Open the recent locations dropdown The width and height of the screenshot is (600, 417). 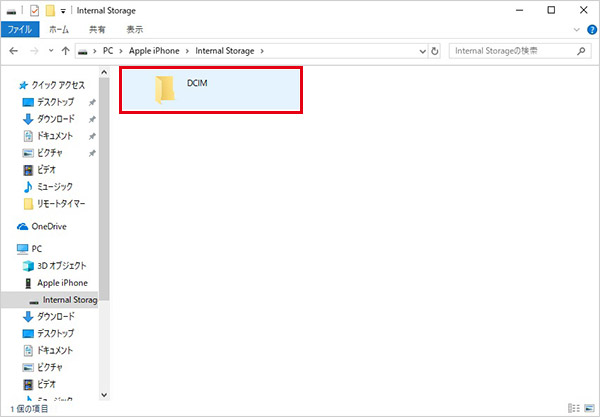click(51, 50)
